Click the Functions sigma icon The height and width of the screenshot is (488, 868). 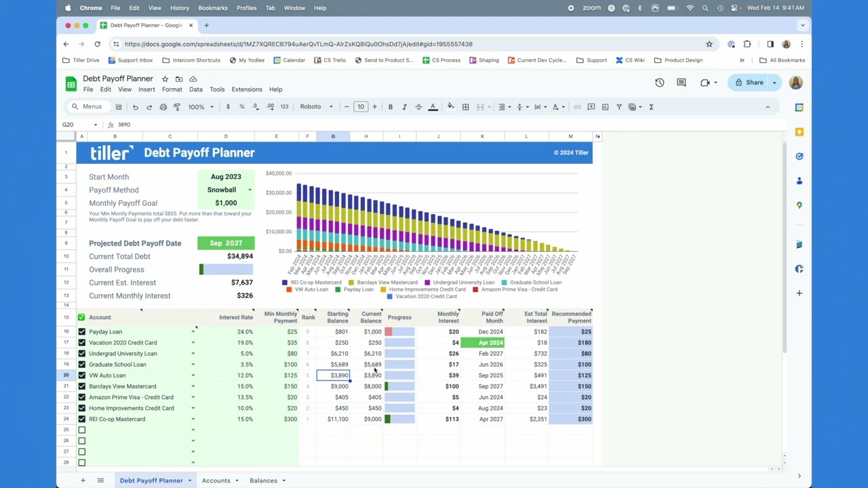[x=651, y=107]
